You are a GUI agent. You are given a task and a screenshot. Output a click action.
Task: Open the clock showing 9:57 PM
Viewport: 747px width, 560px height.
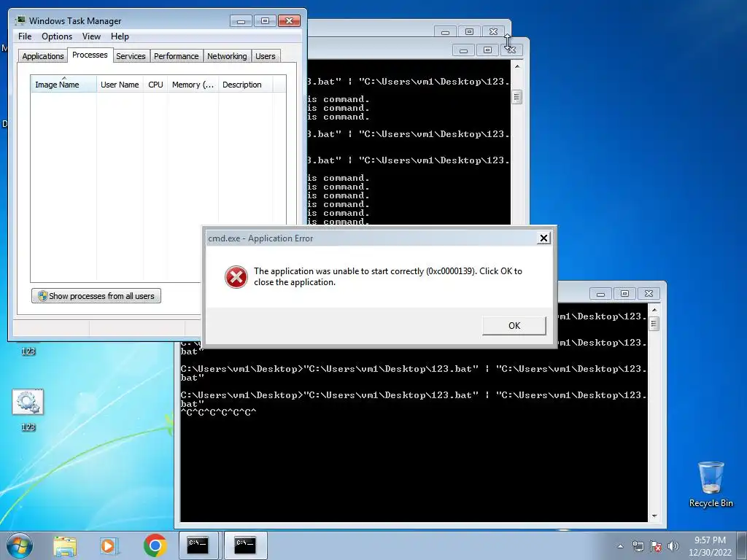pos(710,546)
